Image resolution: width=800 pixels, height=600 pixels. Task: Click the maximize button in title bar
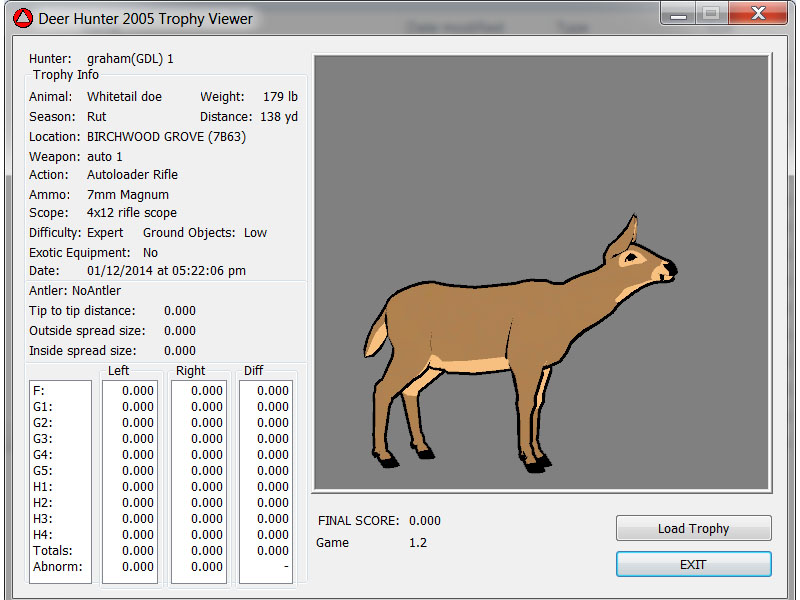click(710, 14)
